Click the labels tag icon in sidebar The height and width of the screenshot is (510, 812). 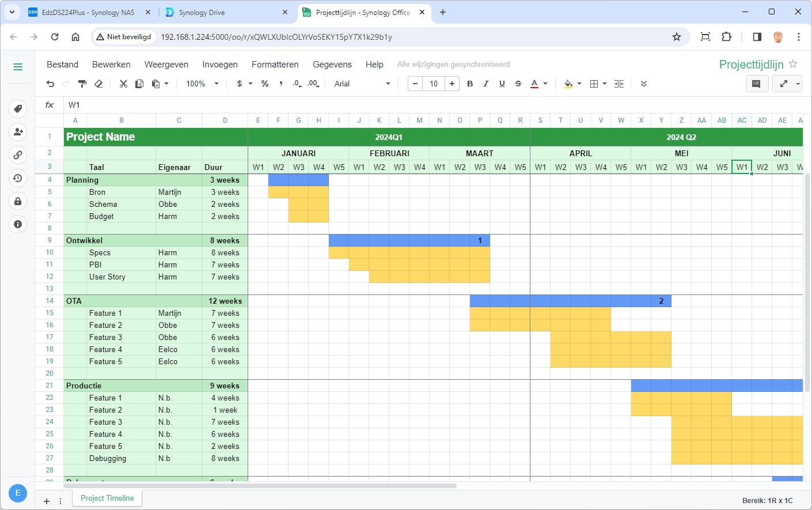18,109
